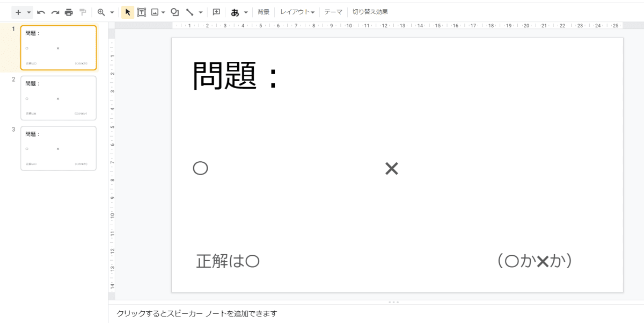The image size is (644, 323).
Task: Click the (○か×か) text on slide
Action: pos(535,261)
